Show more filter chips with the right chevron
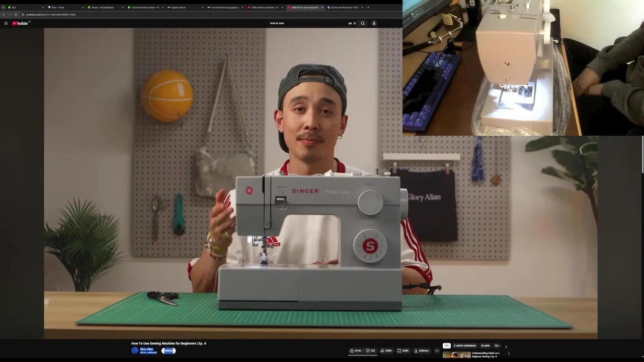The height and width of the screenshot is (362, 644). tap(506, 346)
